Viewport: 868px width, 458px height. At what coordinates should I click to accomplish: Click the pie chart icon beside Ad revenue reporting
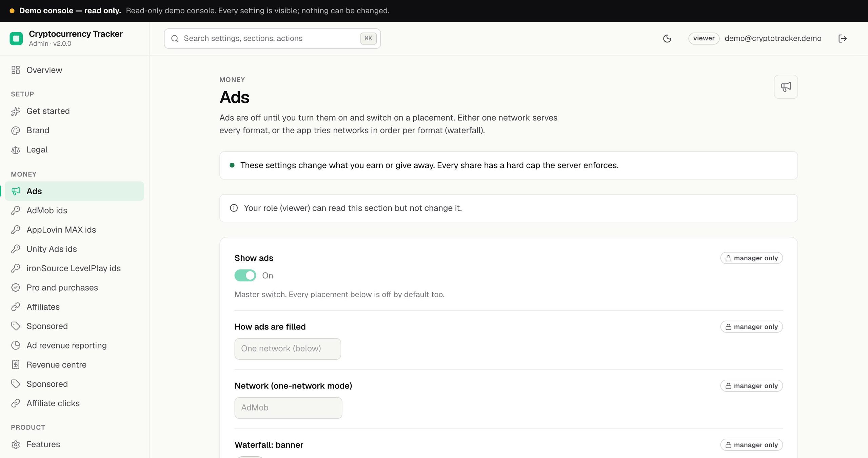(16, 345)
